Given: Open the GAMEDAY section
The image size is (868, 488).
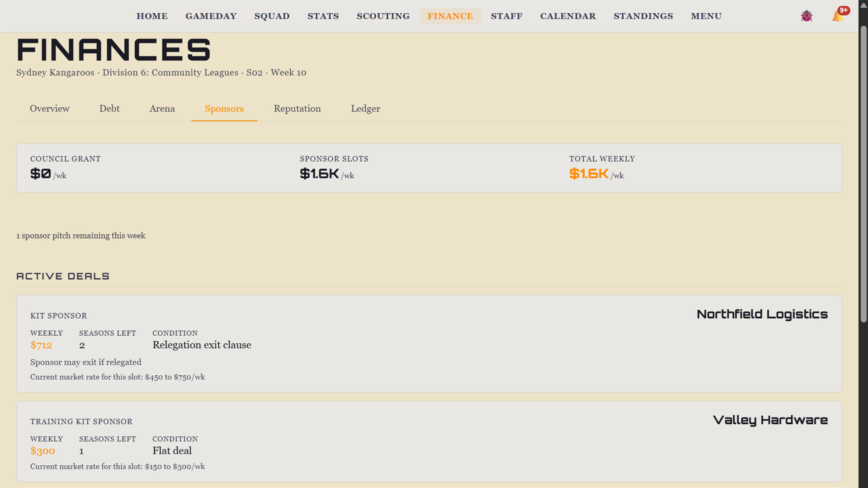Looking at the screenshot, I should click(211, 16).
